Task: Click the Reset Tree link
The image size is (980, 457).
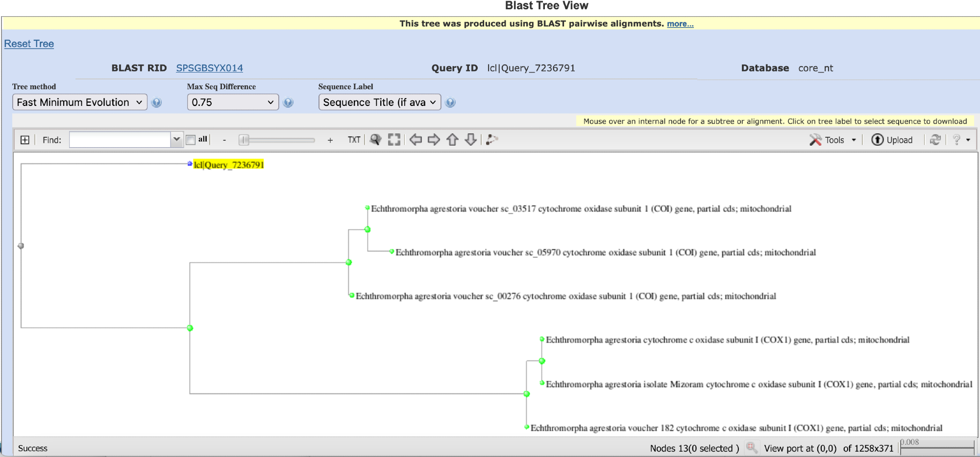Action: [x=29, y=44]
